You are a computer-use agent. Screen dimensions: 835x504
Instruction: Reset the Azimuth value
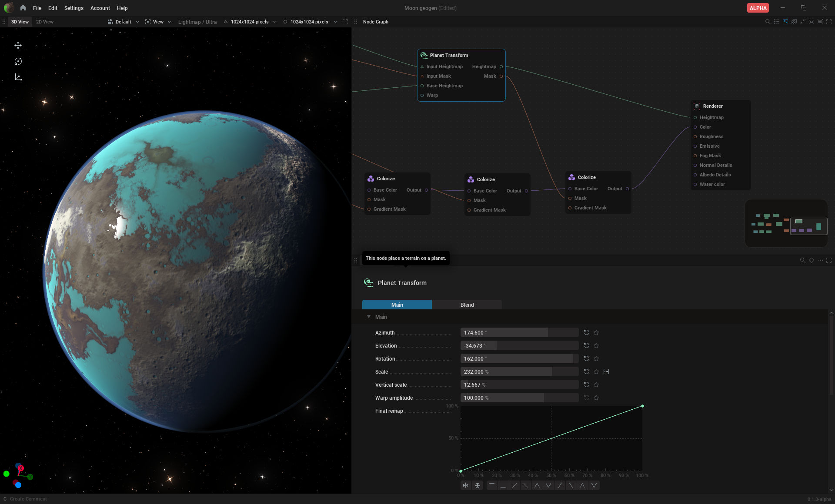tap(586, 332)
